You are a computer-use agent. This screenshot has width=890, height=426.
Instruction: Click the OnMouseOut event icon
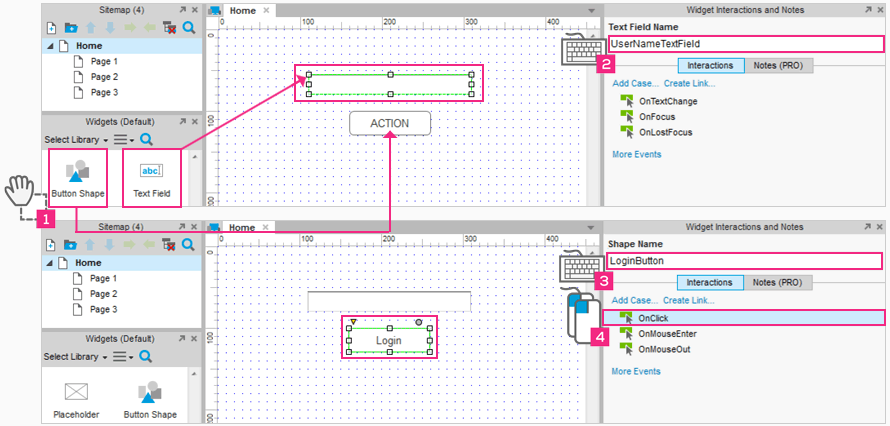[627, 348]
